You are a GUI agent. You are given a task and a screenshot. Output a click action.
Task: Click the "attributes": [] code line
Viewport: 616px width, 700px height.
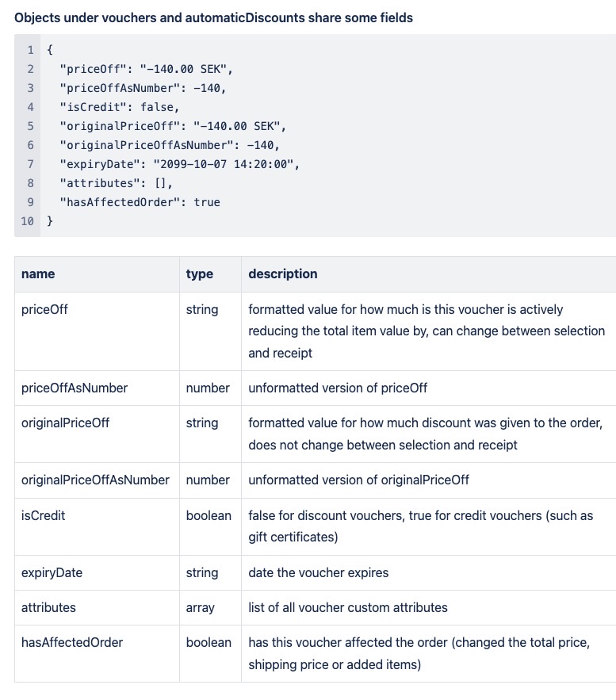116,183
